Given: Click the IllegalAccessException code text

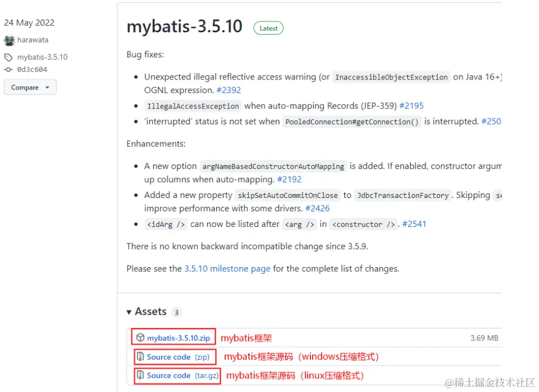Looking at the screenshot, I should (x=193, y=106).
